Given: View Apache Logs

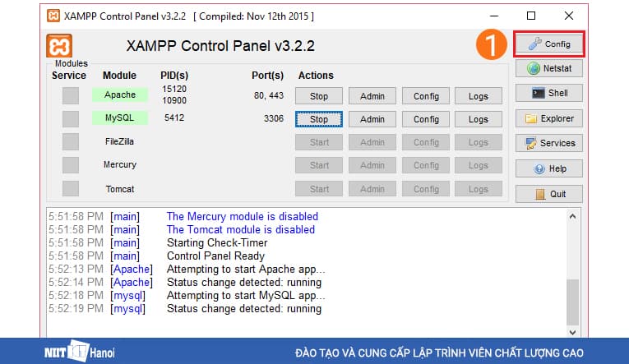Looking at the screenshot, I should (x=479, y=96).
